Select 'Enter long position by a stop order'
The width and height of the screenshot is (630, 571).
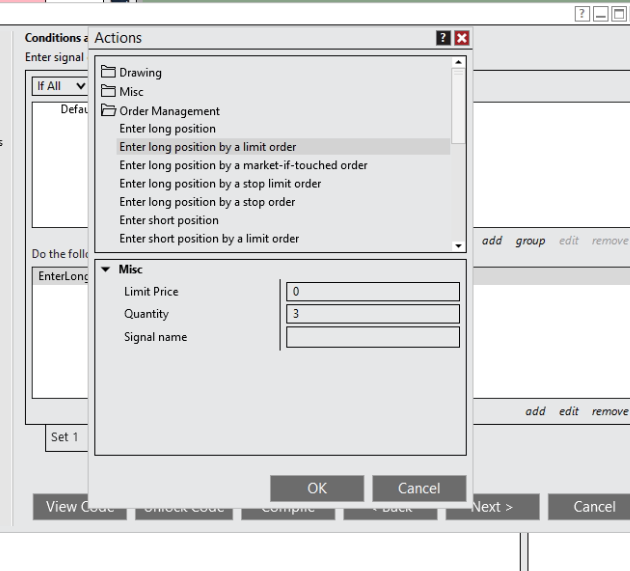coord(207,202)
